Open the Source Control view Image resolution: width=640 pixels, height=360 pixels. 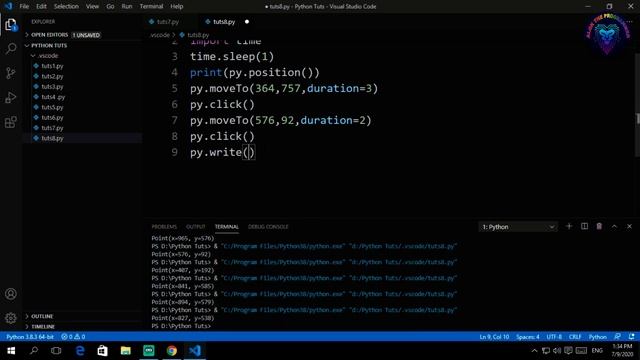(11, 73)
